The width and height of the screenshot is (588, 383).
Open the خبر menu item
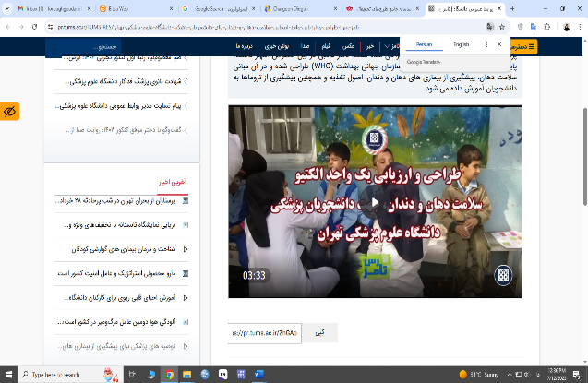370,46
